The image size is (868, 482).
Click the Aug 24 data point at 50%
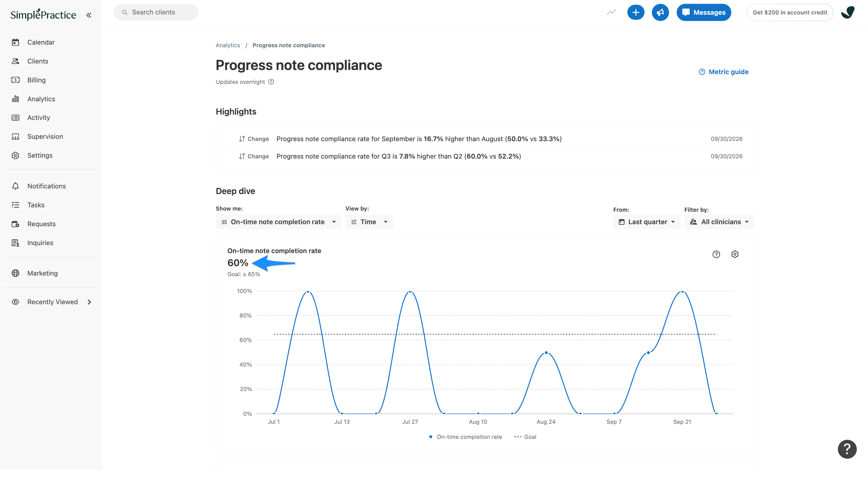(x=546, y=353)
